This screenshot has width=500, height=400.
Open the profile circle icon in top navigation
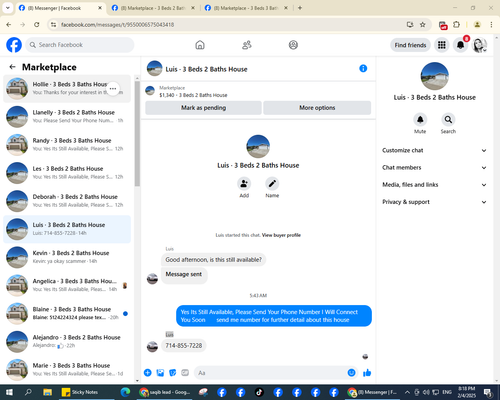pyautogui.click(x=293, y=45)
